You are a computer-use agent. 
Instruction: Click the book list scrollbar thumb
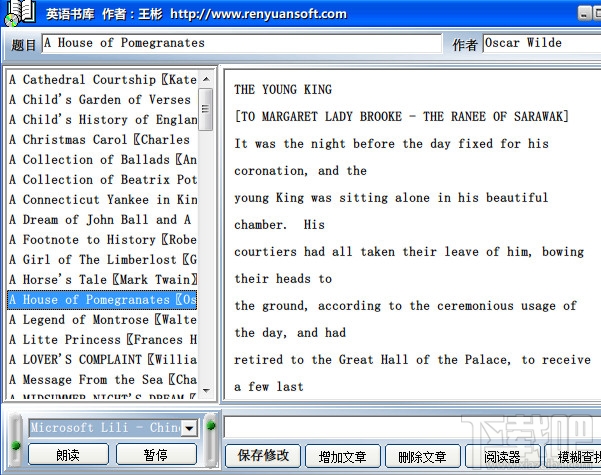[206, 109]
